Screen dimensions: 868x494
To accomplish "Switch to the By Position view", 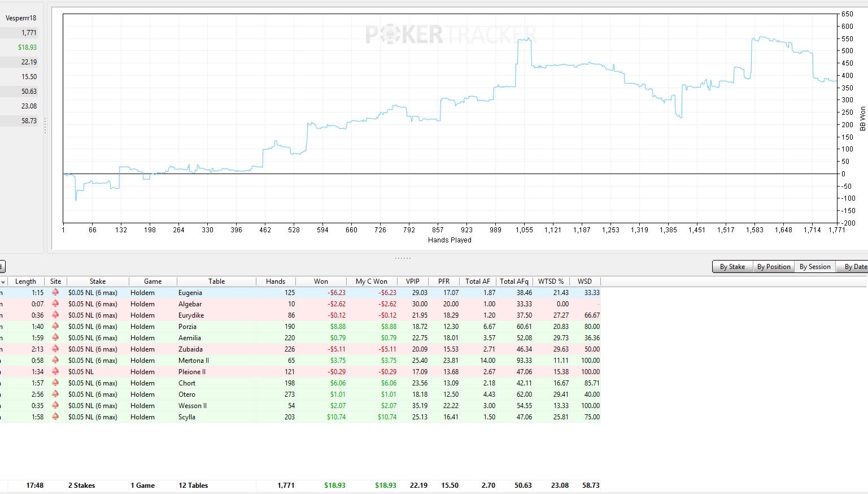I will click(774, 267).
